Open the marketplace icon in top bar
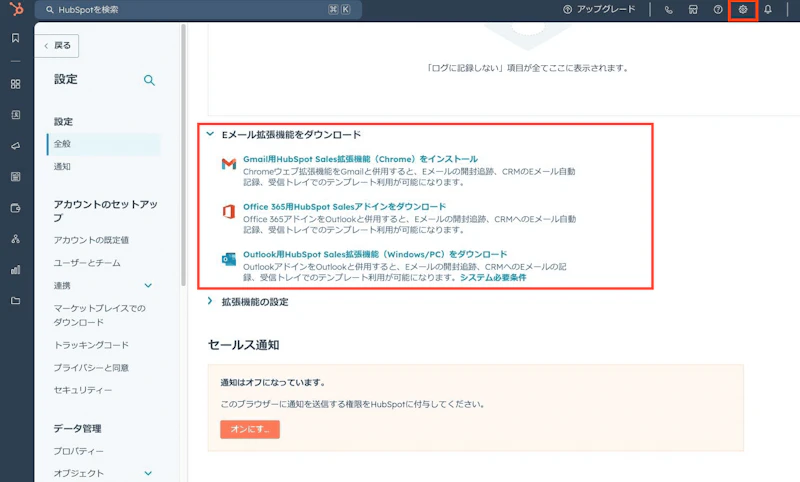Image resolution: width=800 pixels, height=482 pixels. [x=693, y=10]
